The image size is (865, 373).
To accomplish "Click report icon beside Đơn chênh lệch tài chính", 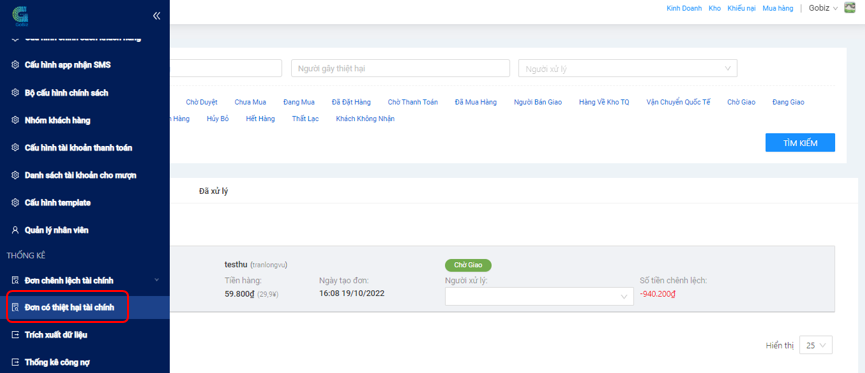I will click(15, 280).
